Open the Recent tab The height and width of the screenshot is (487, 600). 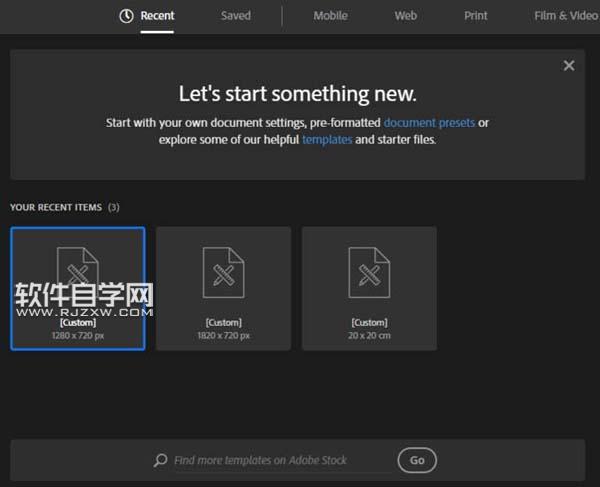click(x=157, y=16)
